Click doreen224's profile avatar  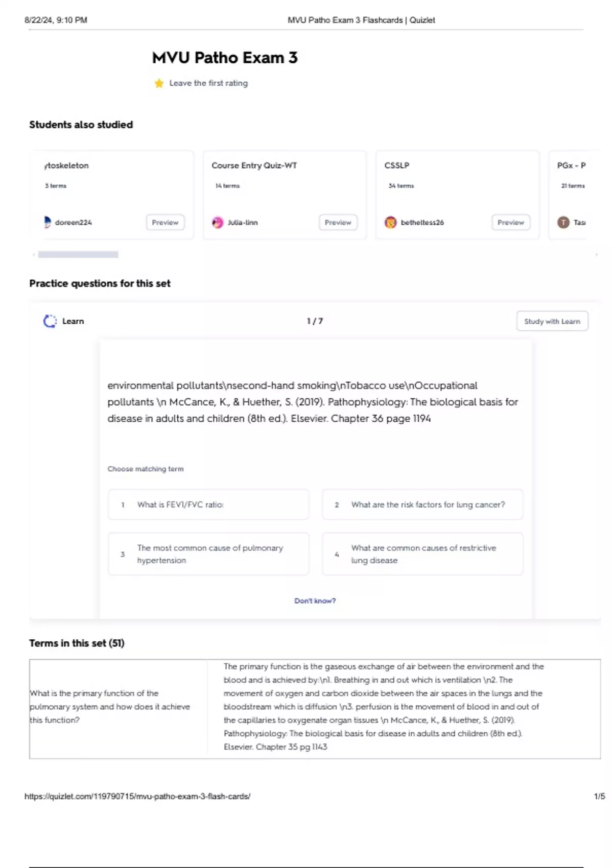click(x=47, y=222)
